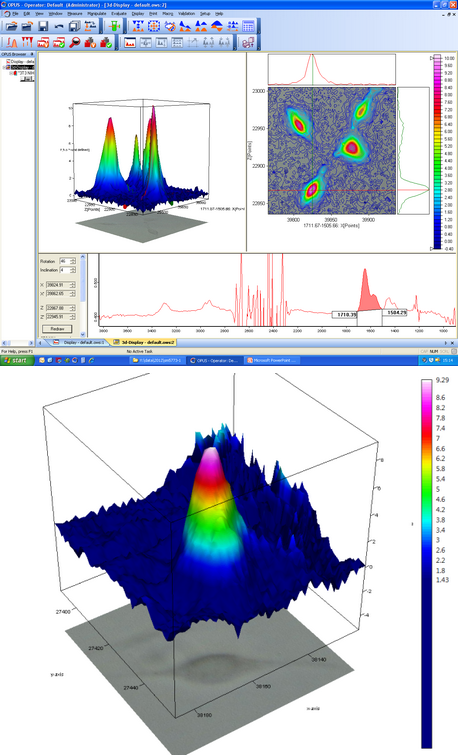458x755 pixels.
Task: Click the open folder icon, first in top toolbar
Action: (12, 26)
